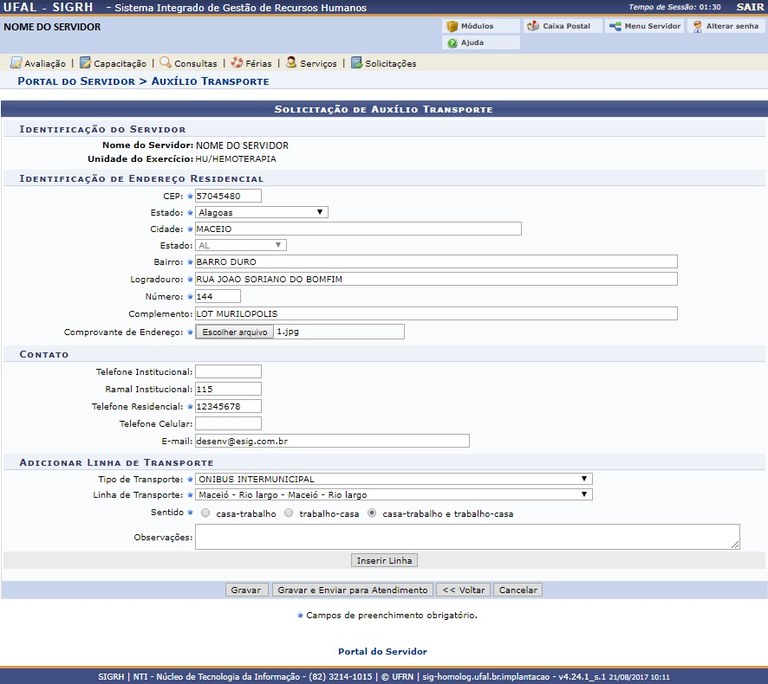Follow the Portal do Servidor footer link

click(382, 651)
